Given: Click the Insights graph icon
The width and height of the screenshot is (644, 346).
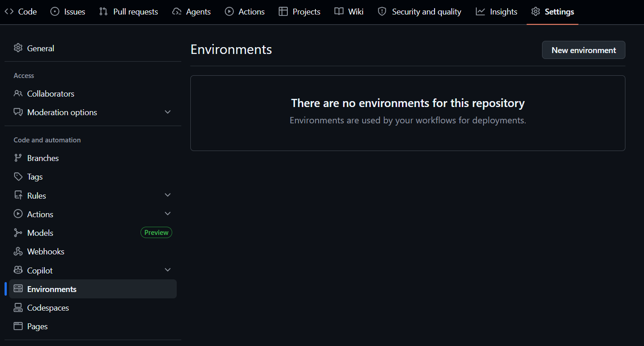Looking at the screenshot, I should point(480,11).
